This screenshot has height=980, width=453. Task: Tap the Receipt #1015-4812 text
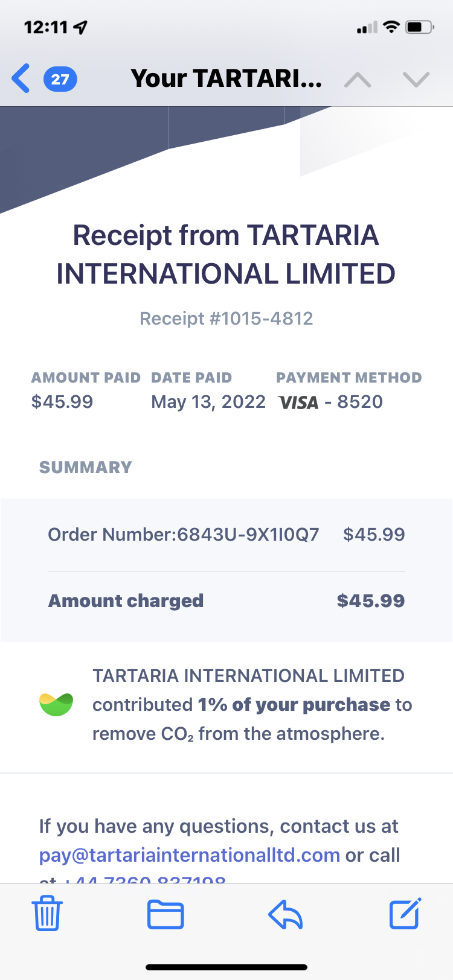pos(226,318)
